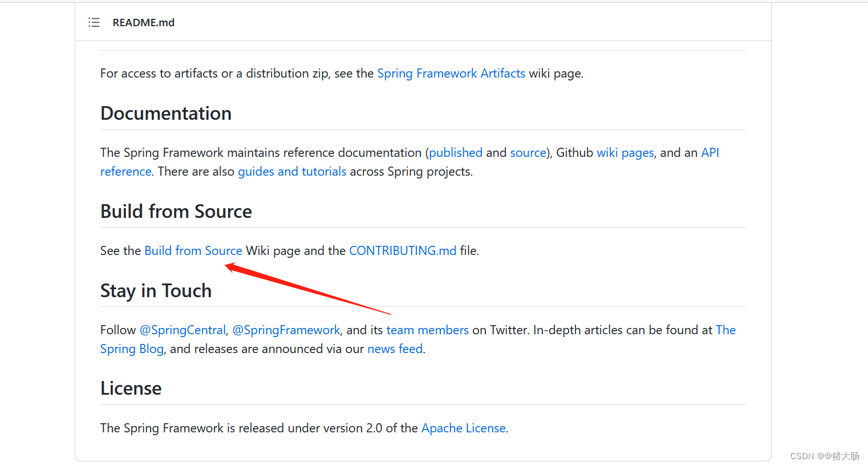Viewport: 868px width, 466px height.
Task: Open the Spring Framework Artifacts link
Action: (451, 74)
